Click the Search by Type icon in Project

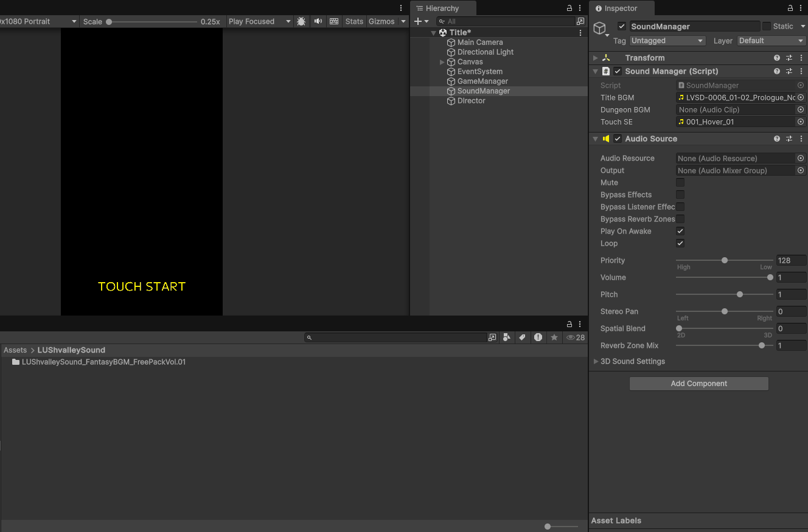click(x=506, y=337)
